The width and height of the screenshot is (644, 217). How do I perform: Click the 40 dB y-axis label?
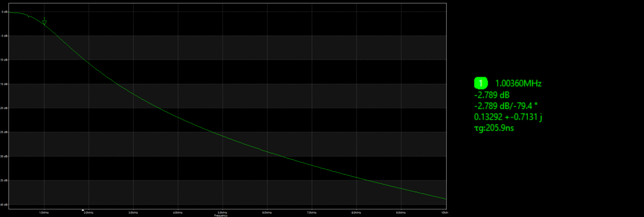[x=4, y=205]
